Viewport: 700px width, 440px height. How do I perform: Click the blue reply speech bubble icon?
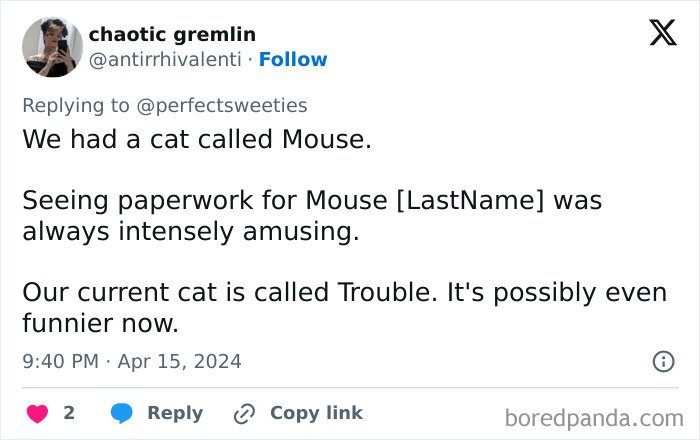pyautogui.click(x=122, y=413)
